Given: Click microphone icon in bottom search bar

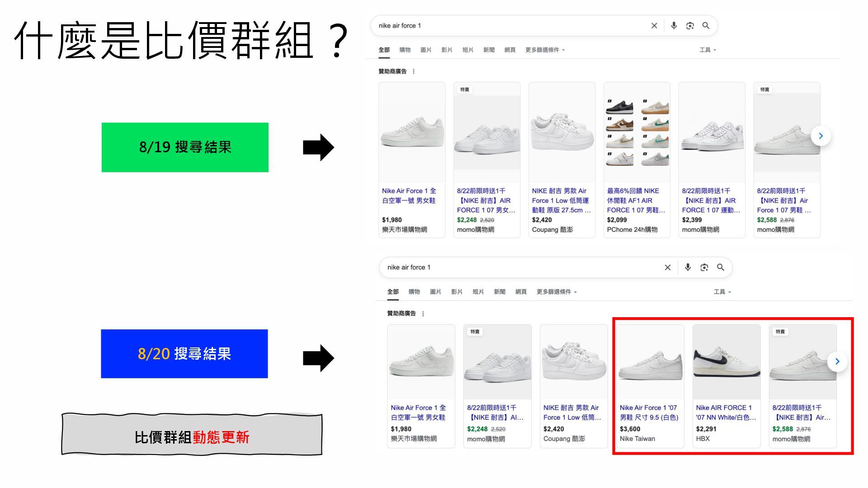Looking at the screenshot, I should pos(688,267).
